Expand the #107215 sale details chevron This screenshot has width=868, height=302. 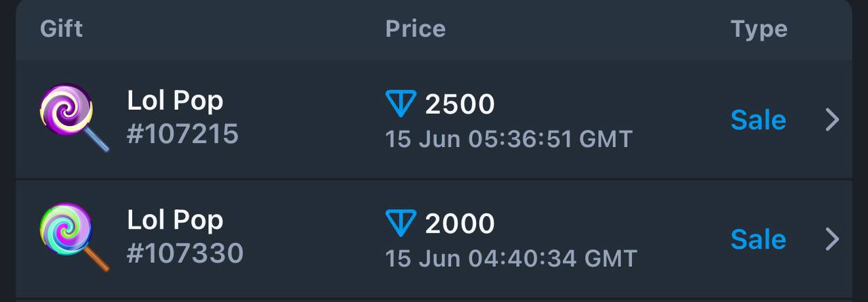point(832,120)
